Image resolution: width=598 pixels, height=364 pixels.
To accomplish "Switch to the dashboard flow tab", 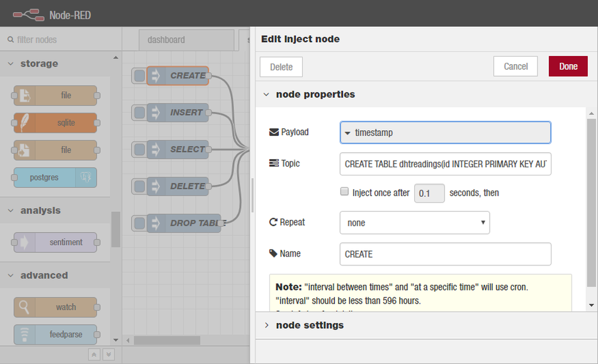I will pyautogui.click(x=166, y=40).
